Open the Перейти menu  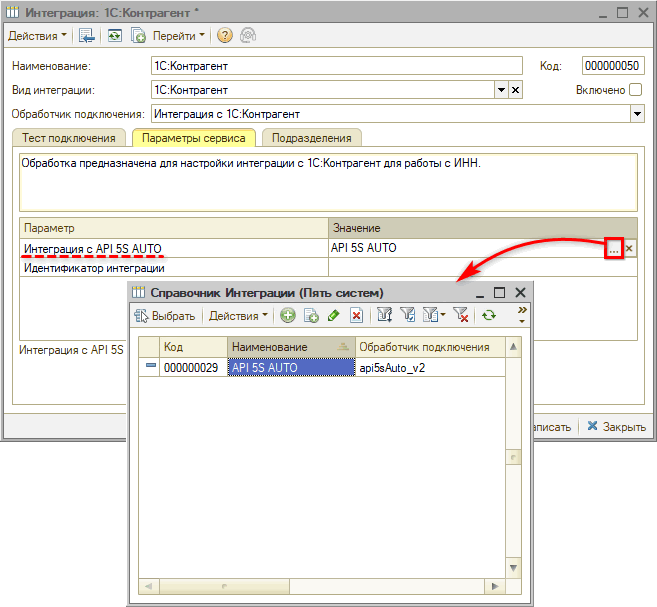(x=179, y=35)
